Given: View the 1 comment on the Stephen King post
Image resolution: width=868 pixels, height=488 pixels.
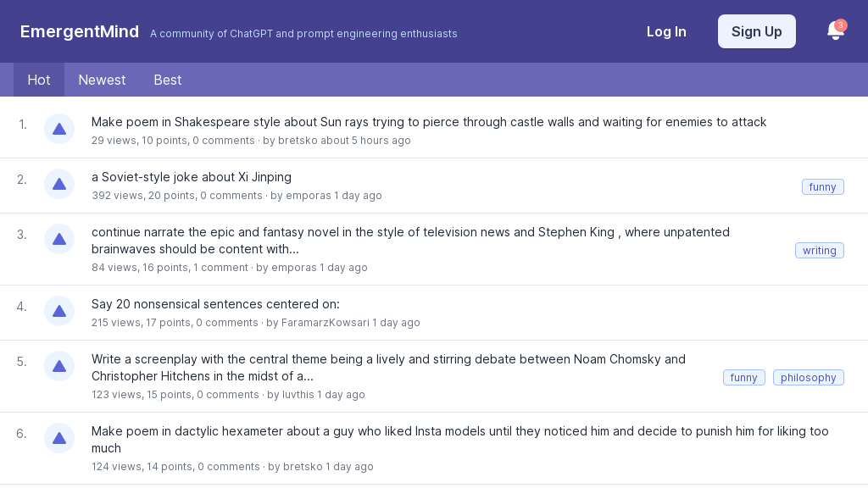Looking at the screenshot, I should pyautogui.click(x=220, y=268).
